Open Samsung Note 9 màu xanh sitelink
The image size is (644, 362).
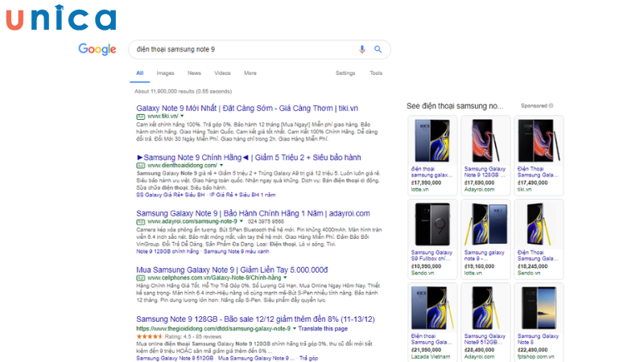pos(237,252)
